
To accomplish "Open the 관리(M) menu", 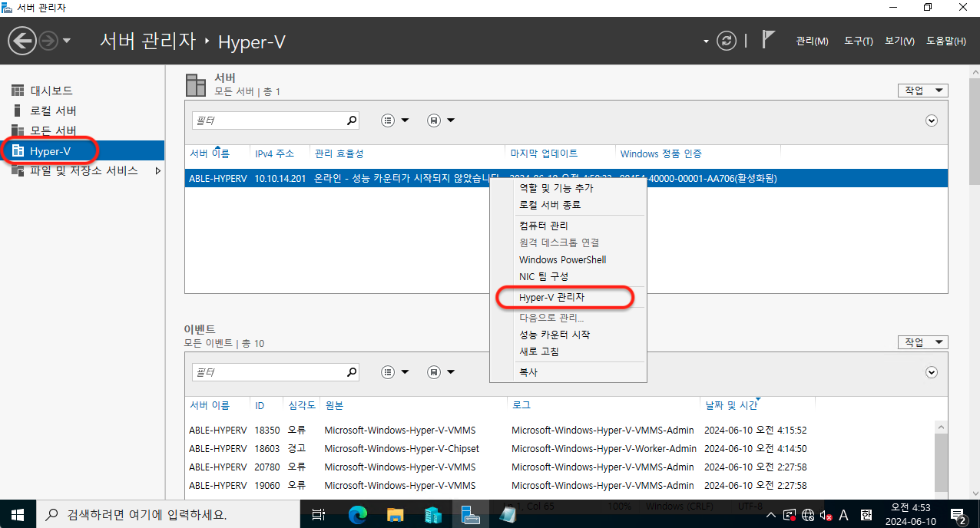I will 812,41.
